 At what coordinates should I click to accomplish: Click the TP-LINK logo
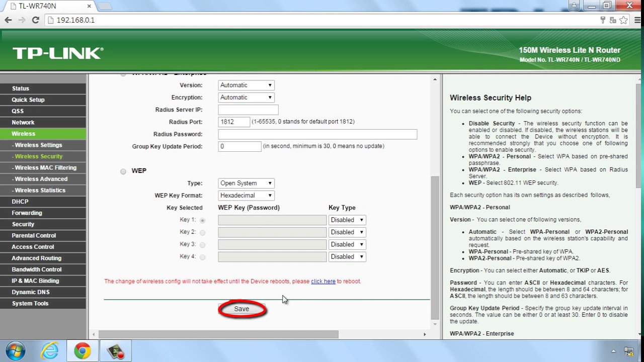[x=58, y=53]
